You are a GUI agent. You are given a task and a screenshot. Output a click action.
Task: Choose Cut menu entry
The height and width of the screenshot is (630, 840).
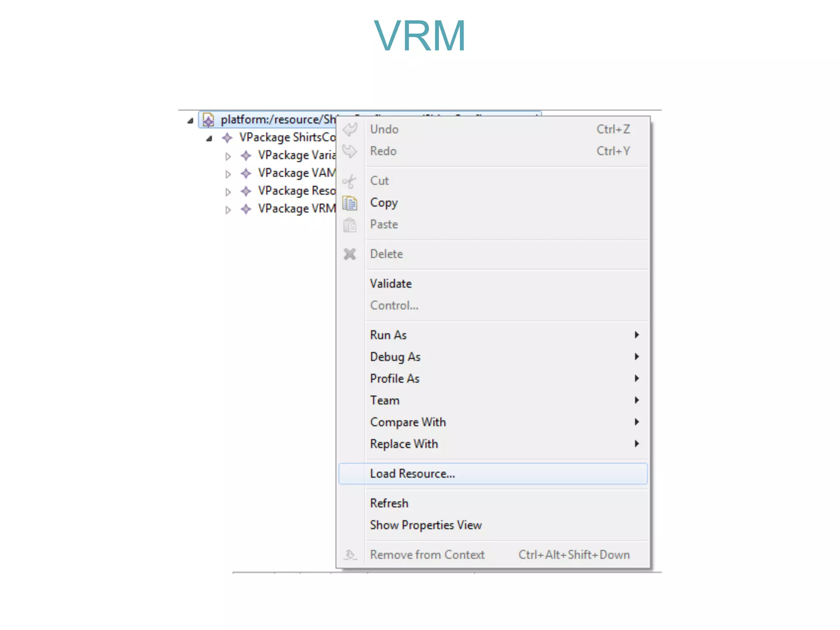click(493, 181)
